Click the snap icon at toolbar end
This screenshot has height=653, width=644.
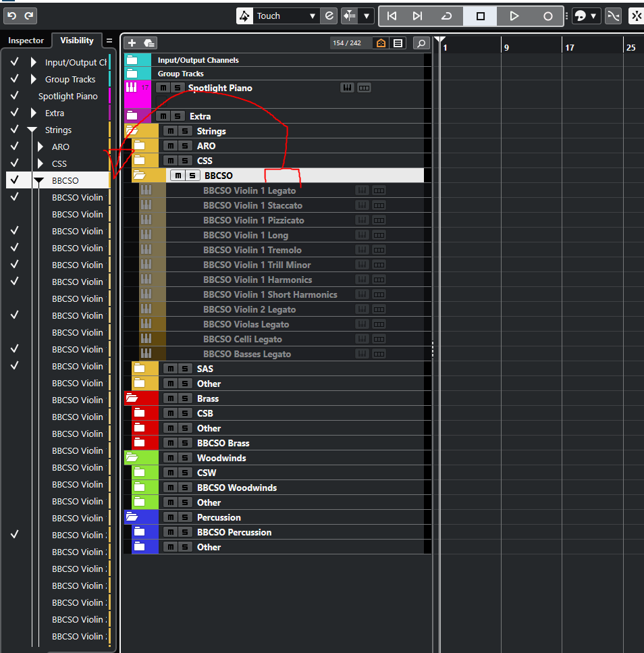click(x=636, y=16)
